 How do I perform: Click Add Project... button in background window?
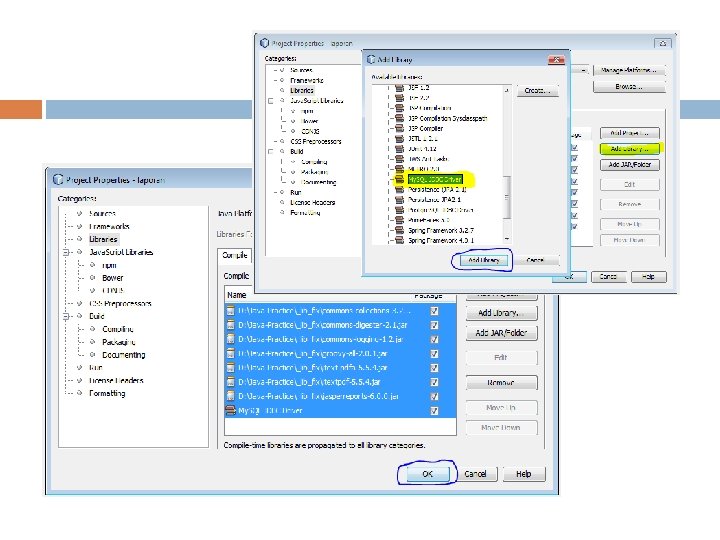click(630, 133)
